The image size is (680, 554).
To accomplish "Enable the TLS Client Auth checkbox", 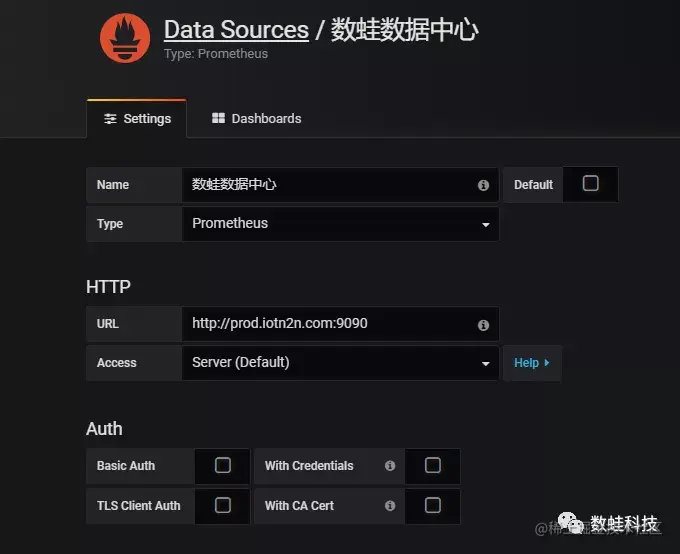I will tap(222, 505).
